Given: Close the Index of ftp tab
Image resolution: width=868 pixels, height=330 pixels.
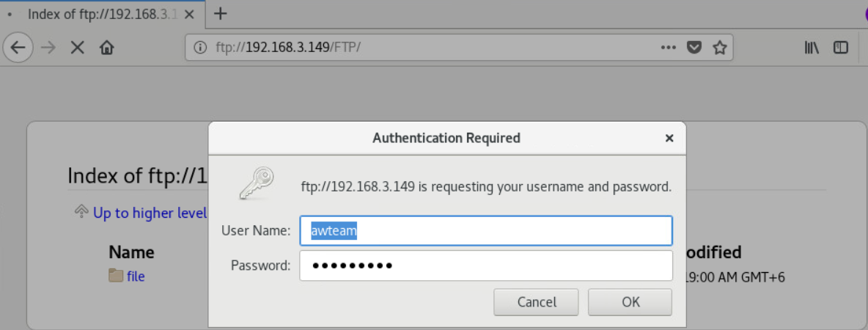Looking at the screenshot, I should coord(189,15).
